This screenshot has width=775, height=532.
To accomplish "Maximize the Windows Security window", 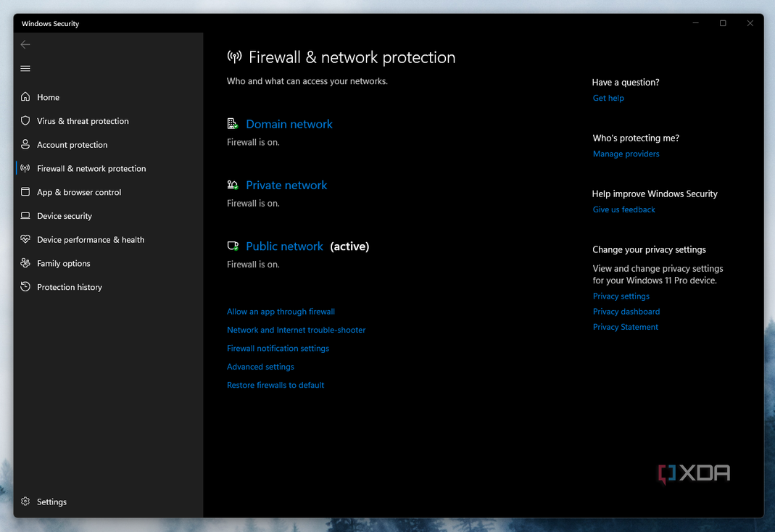I will [723, 23].
